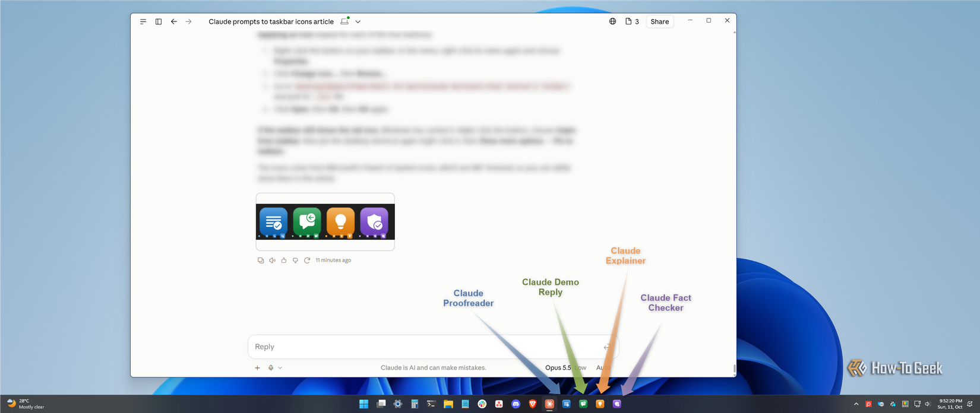This screenshot has height=413, width=980.
Task: Open the hamburger menu in Claude window
Action: [x=143, y=21]
